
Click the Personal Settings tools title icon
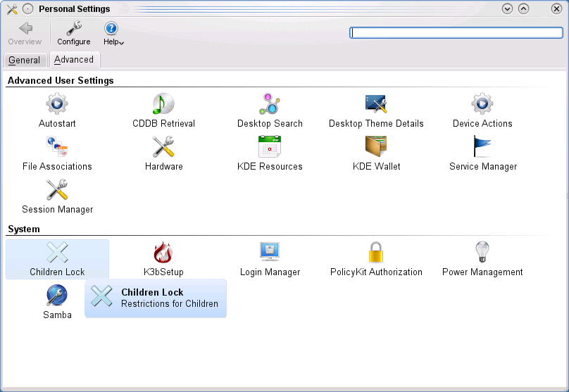point(12,8)
